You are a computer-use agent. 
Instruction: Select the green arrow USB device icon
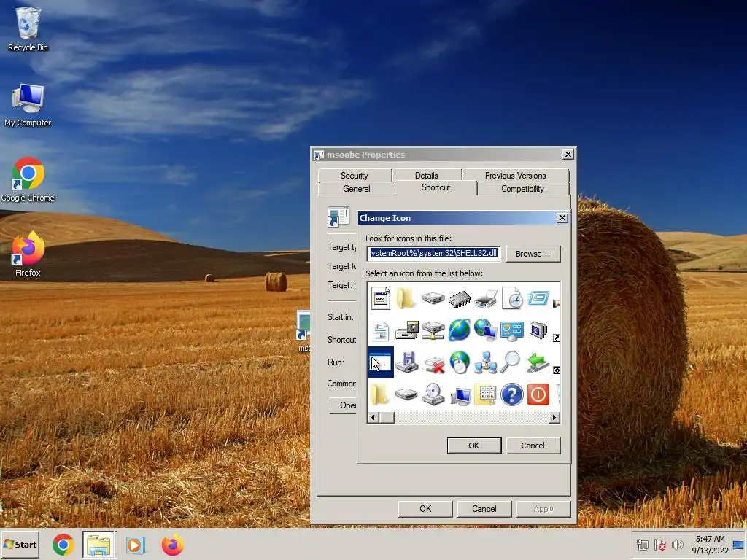point(538,362)
